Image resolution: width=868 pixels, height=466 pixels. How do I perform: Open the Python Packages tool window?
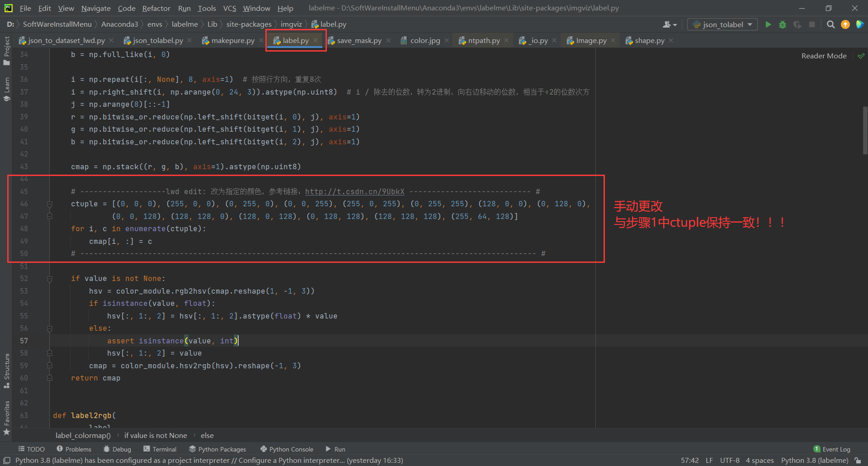[x=217, y=449]
